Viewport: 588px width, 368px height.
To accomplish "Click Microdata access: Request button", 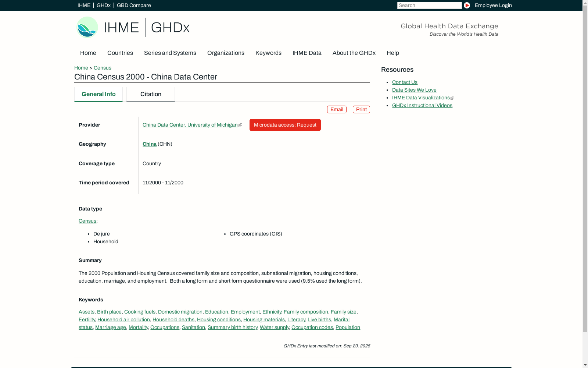I will click(x=285, y=125).
